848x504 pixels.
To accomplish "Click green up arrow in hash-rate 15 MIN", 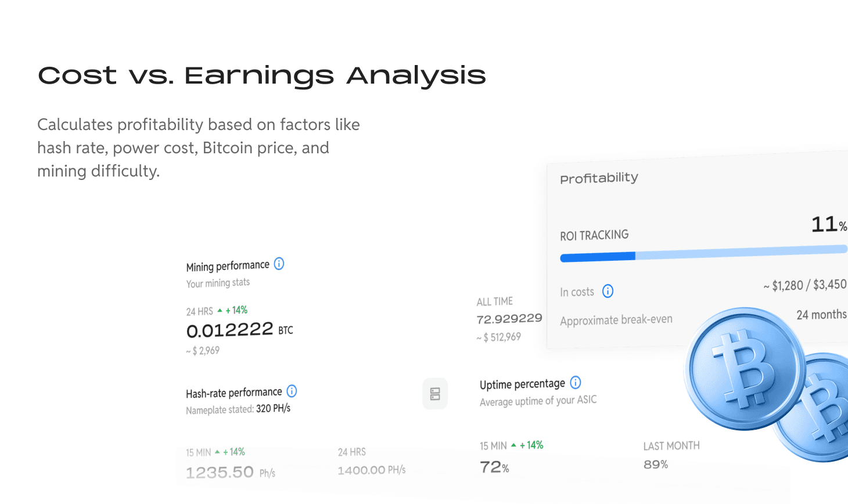I will (217, 452).
